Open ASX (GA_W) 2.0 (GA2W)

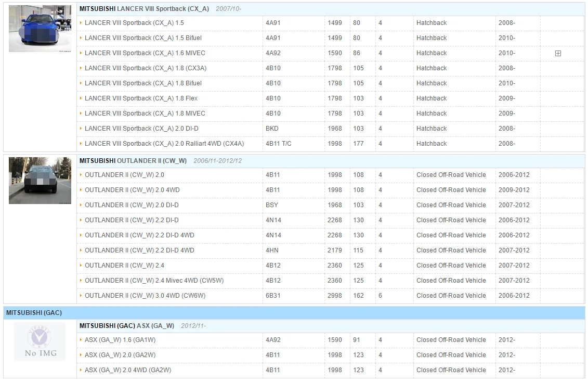tap(120, 355)
